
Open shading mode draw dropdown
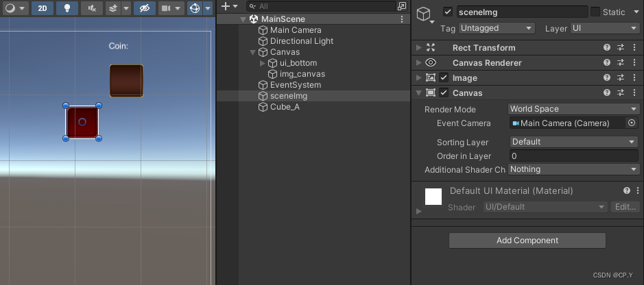pyautogui.click(x=15, y=8)
